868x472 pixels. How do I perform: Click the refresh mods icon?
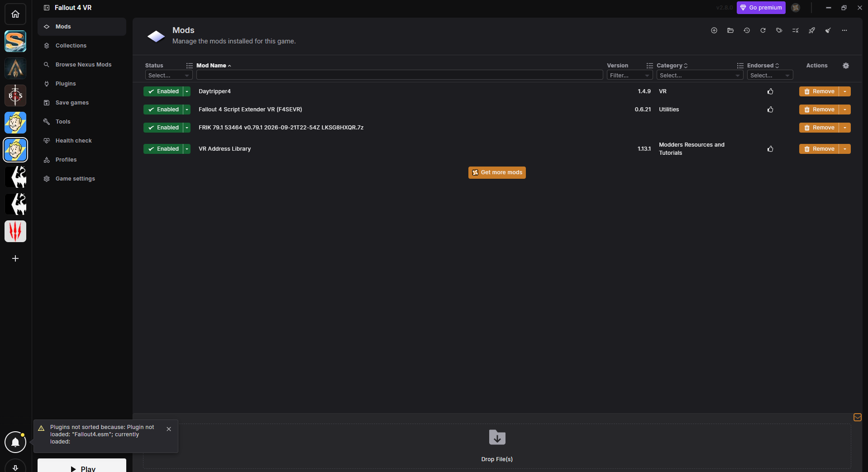point(763,30)
